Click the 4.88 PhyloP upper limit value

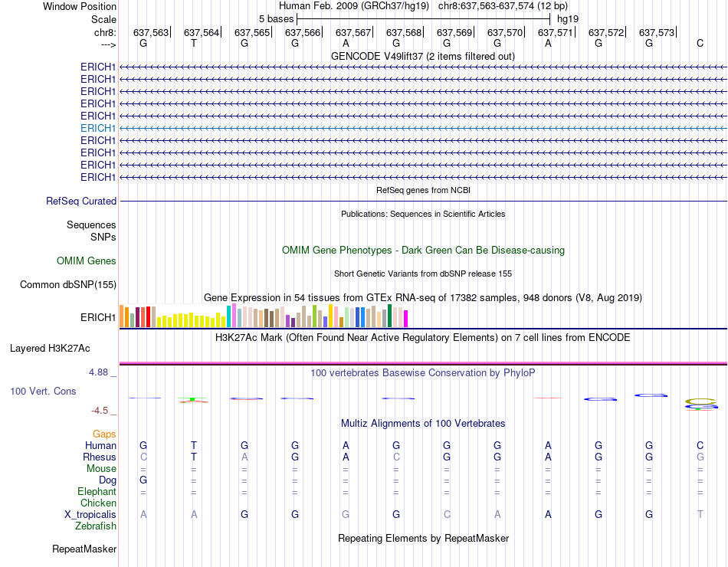(x=98, y=372)
